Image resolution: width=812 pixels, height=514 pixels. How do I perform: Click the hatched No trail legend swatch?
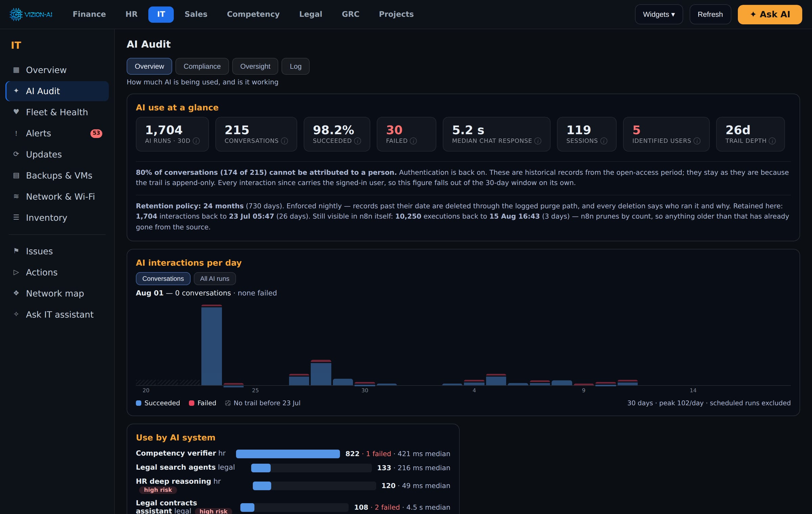228,403
